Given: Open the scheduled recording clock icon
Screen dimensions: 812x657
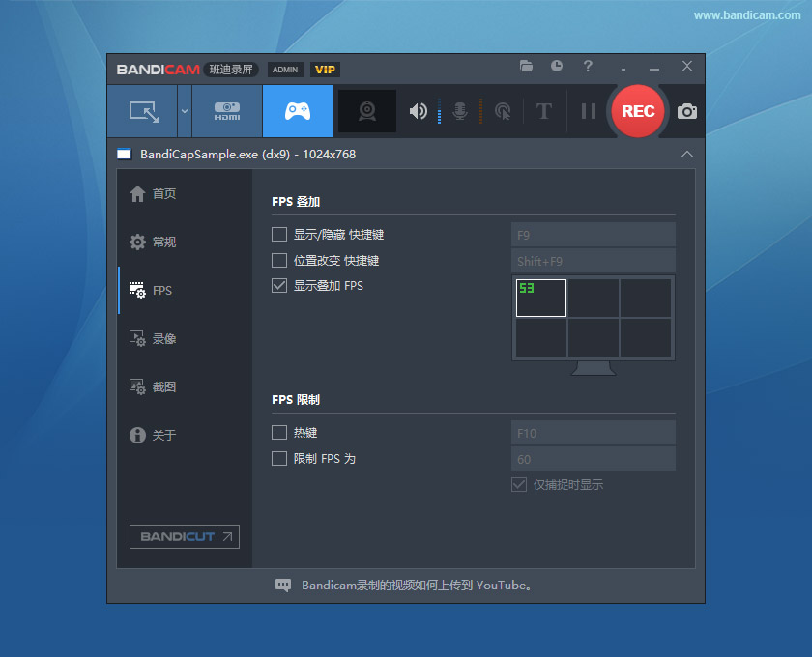Looking at the screenshot, I should pyautogui.click(x=557, y=66).
